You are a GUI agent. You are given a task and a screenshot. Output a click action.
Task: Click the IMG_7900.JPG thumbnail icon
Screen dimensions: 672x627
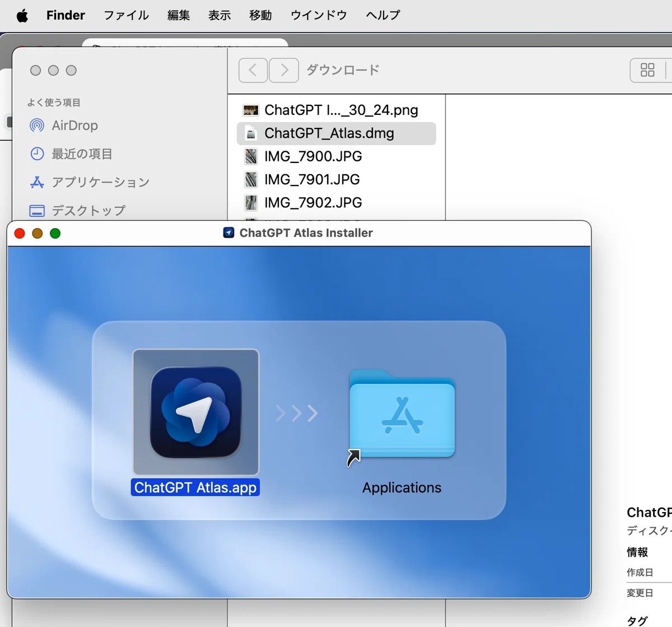[x=251, y=156]
